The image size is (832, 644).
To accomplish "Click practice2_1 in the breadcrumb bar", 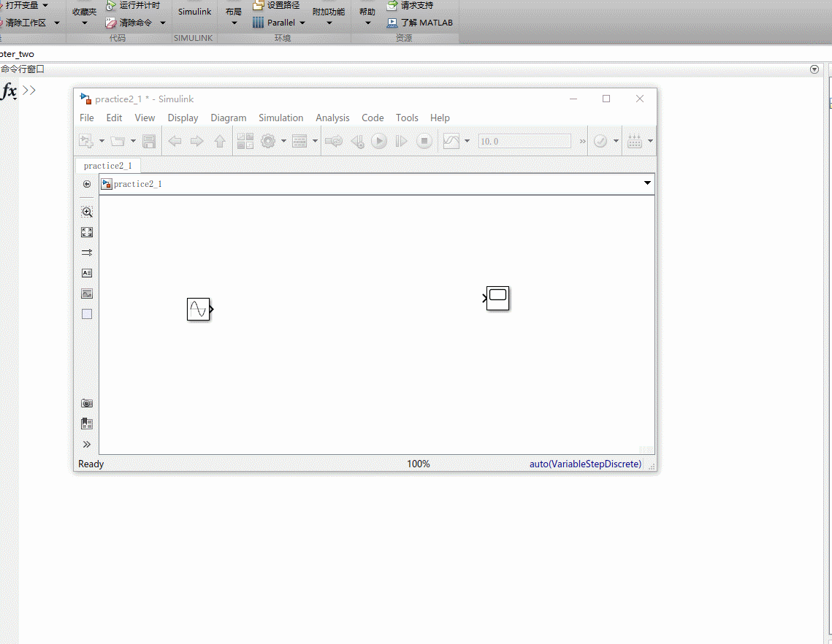I will point(137,184).
